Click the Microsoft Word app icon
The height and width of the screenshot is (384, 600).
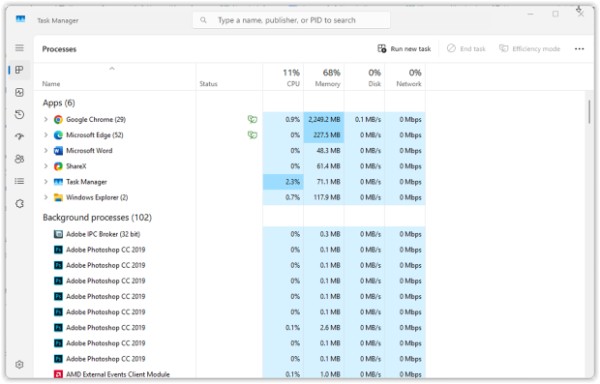click(x=58, y=151)
